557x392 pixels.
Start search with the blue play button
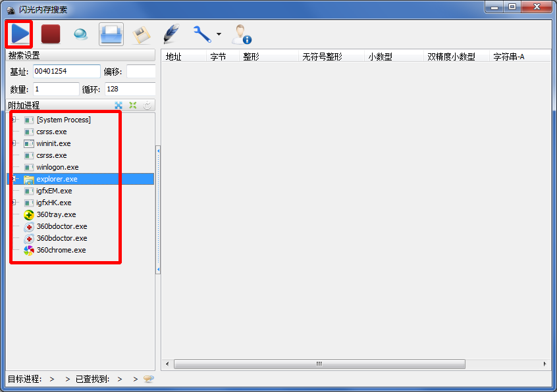[x=20, y=34]
